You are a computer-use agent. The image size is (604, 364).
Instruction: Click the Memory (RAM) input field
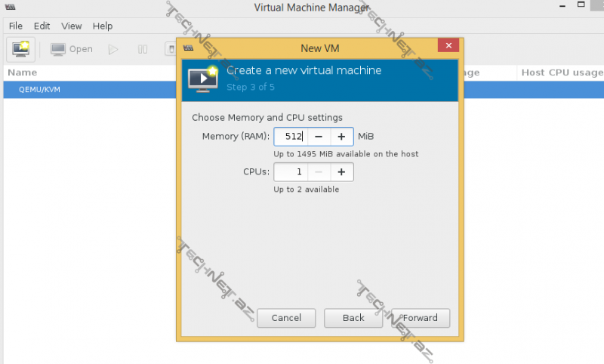click(291, 137)
